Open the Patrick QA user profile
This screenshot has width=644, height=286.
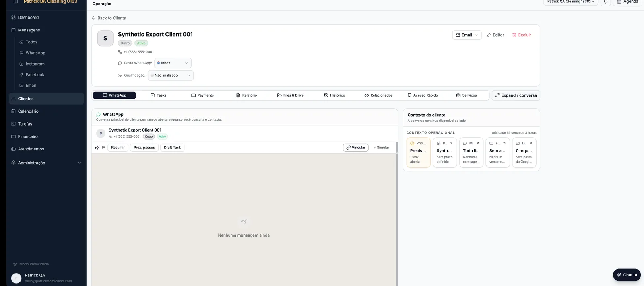tap(46, 278)
